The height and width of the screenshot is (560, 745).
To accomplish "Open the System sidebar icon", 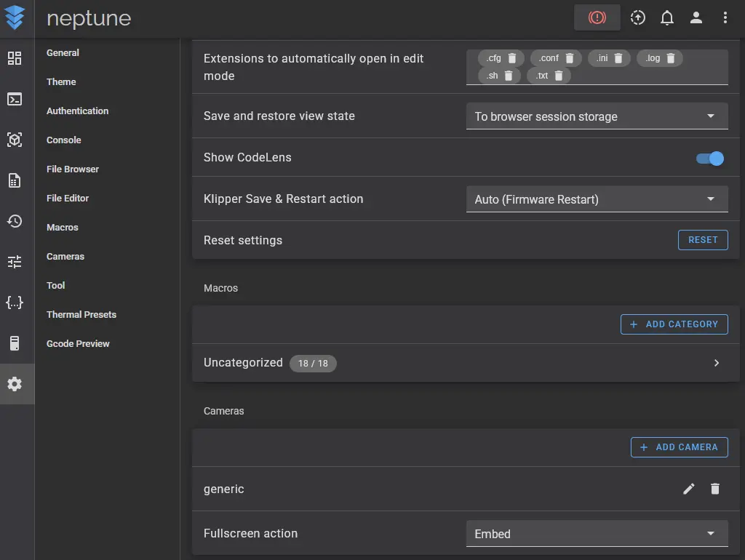I will [x=15, y=343].
